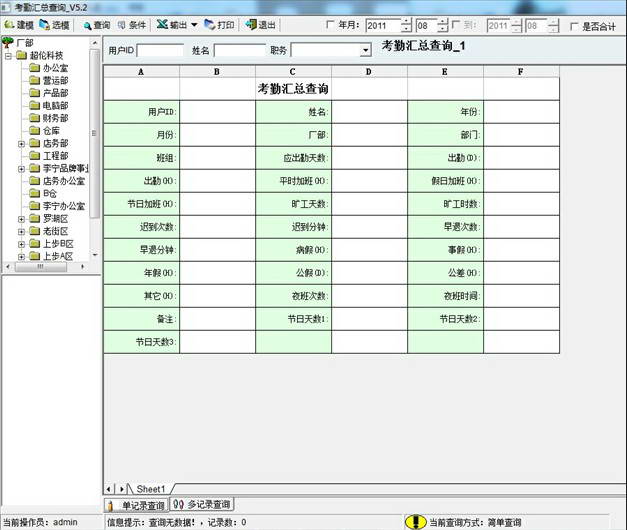627x530 pixels.
Task: Collapse the 超伦科技 tree node
Action: (8, 56)
